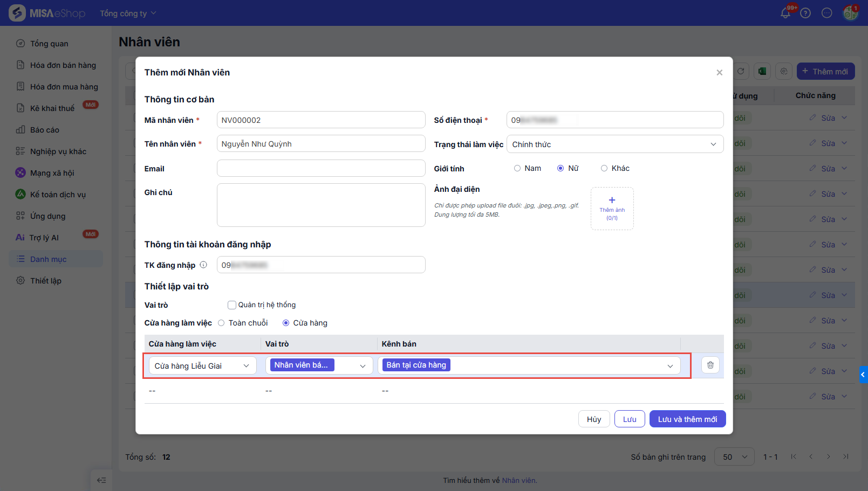
Task: Select the Nam gender radio button
Action: pos(517,168)
